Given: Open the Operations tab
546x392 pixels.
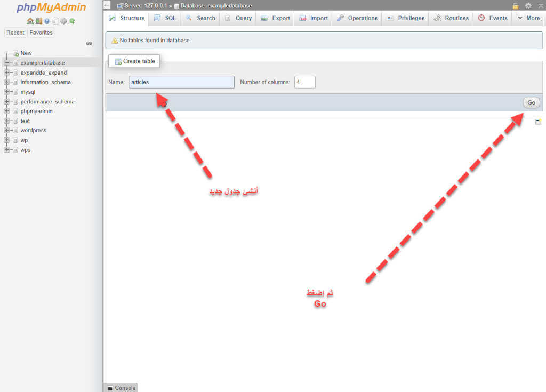Looking at the screenshot, I should tap(358, 18).
